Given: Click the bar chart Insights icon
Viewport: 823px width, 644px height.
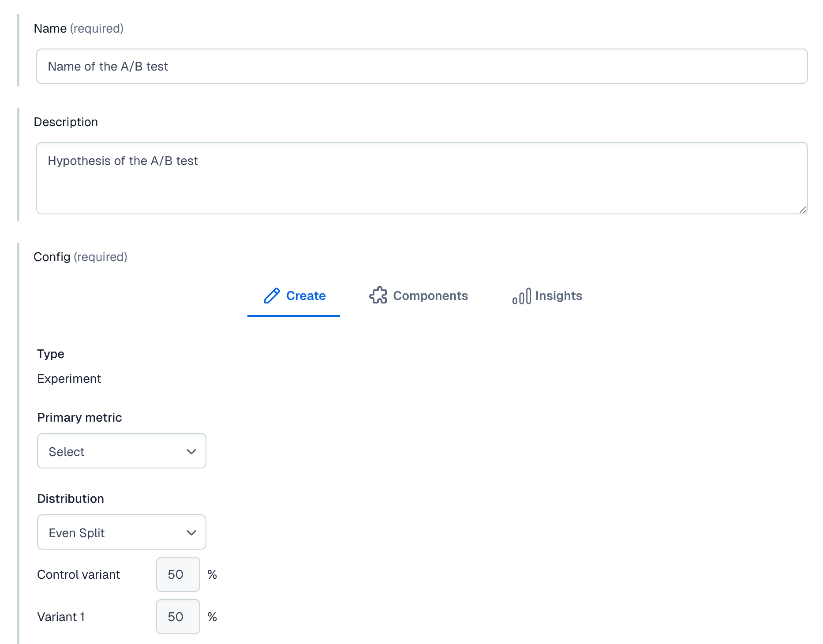Looking at the screenshot, I should [521, 296].
